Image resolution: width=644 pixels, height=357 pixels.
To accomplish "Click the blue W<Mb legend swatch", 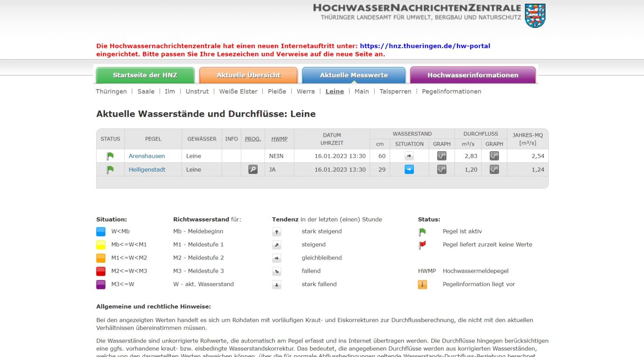I will 101,231.
